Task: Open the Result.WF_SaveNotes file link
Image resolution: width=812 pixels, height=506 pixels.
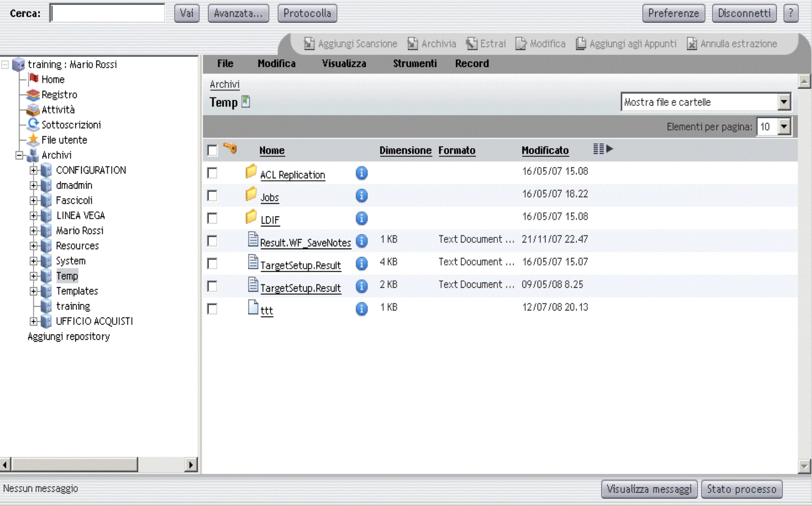Action: [x=305, y=243]
